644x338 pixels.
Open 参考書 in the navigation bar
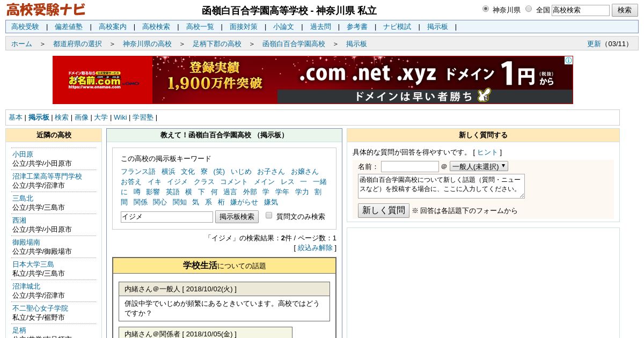[x=357, y=27]
